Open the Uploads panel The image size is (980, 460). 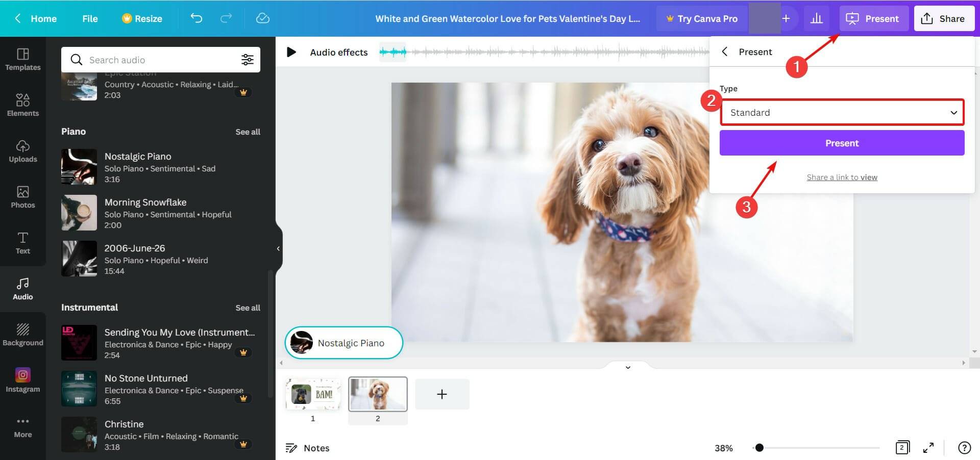(x=22, y=151)
